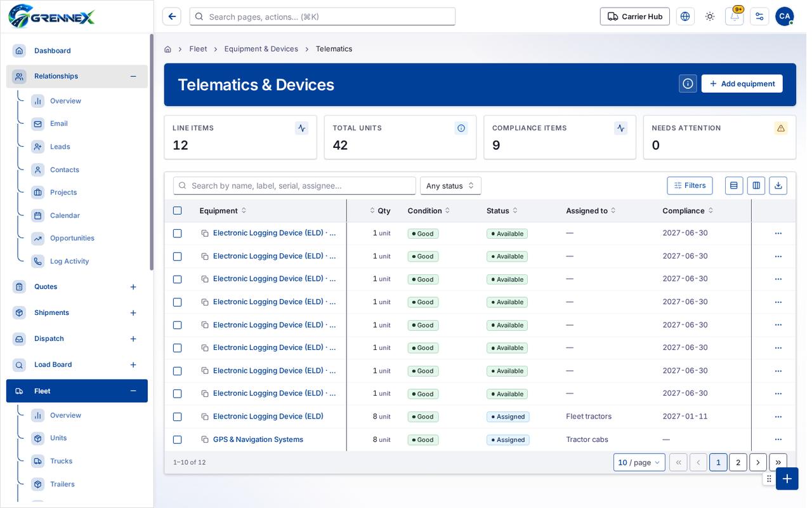Collapse the Relationships sidebar section
812x508 pixels.
click(133, 76)
